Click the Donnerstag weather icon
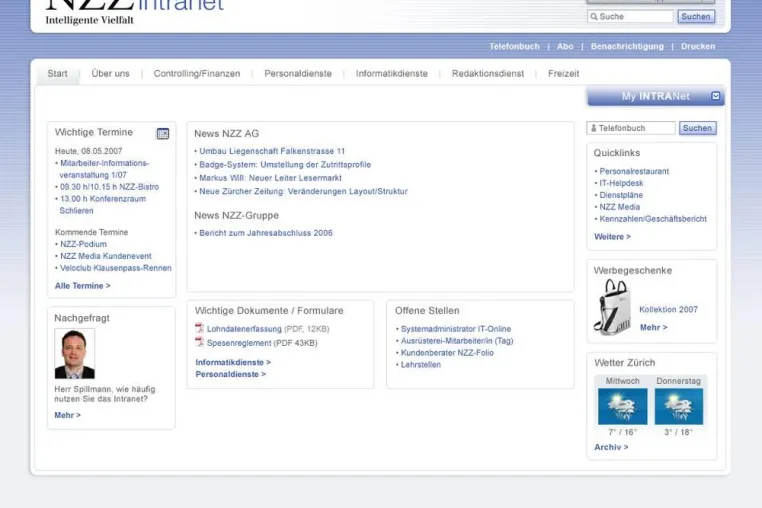This screenshot has width=762, height=508. tap(679, 406)
